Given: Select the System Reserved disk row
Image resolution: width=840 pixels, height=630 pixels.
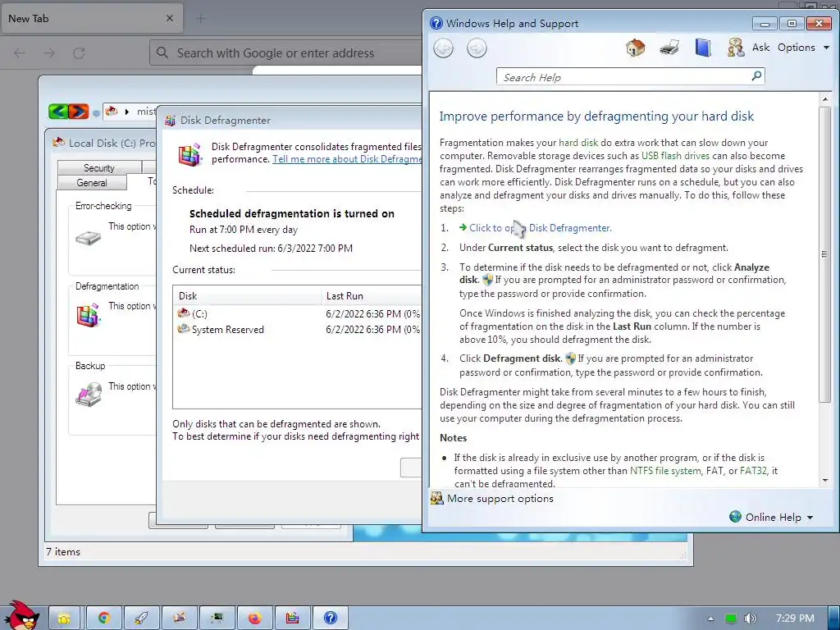Looking at the screenshot, I should (299, 330).
